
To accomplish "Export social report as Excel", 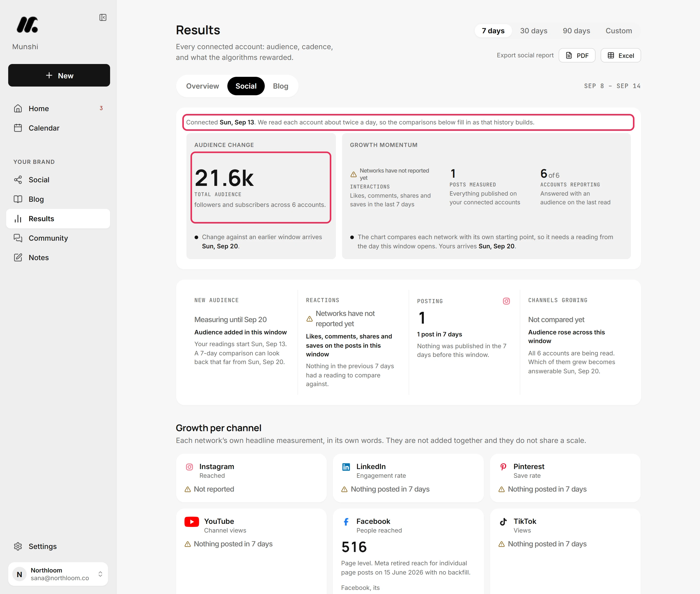I will [621, 55].
